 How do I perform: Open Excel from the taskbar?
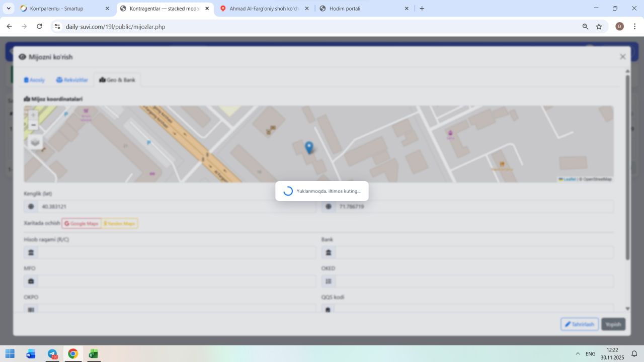[94, 353]
